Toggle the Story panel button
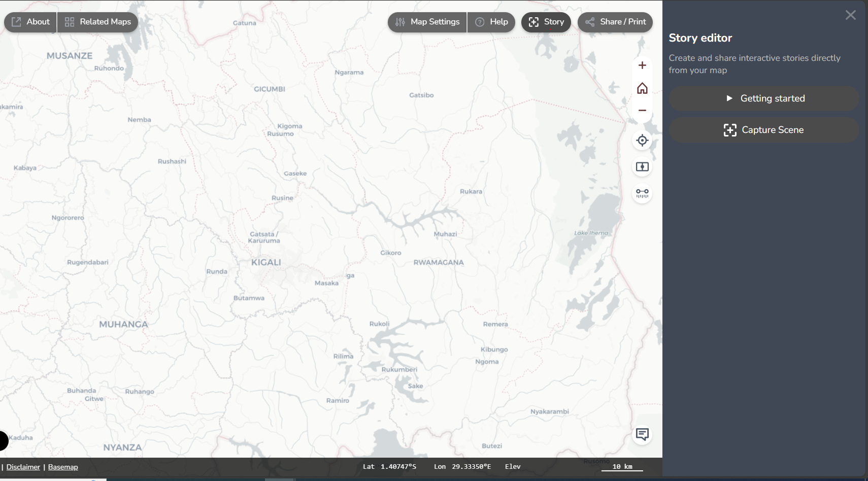Screen dimensions: 868x481 546,22
